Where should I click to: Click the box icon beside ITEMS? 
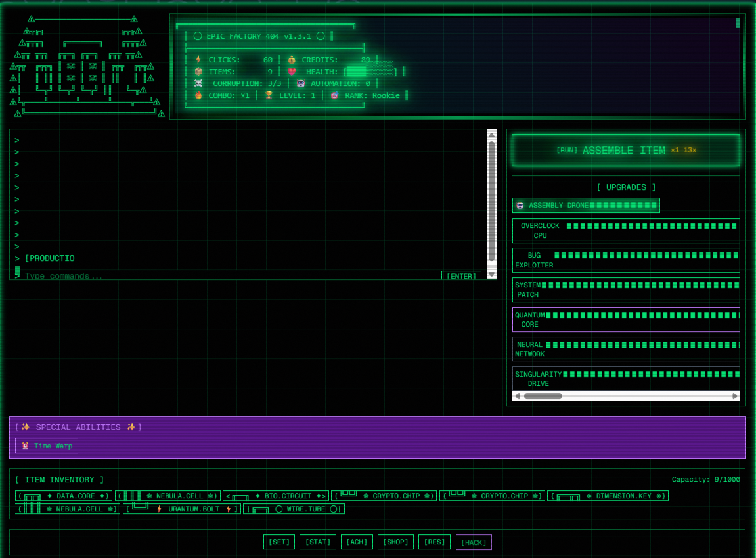(x=198, y=72)
